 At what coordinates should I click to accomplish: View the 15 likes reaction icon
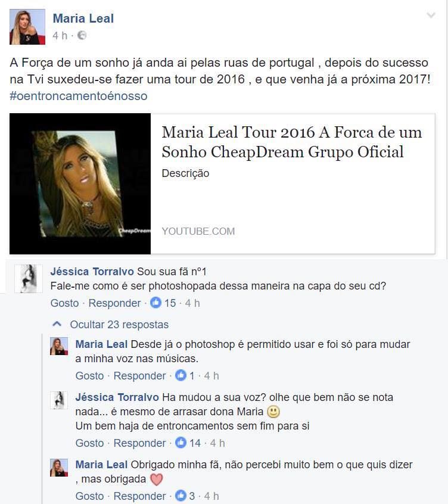coord(156,303)
